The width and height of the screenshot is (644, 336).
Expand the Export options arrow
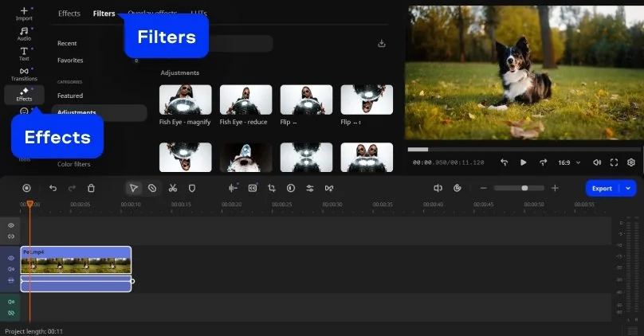tap(628, 188)
